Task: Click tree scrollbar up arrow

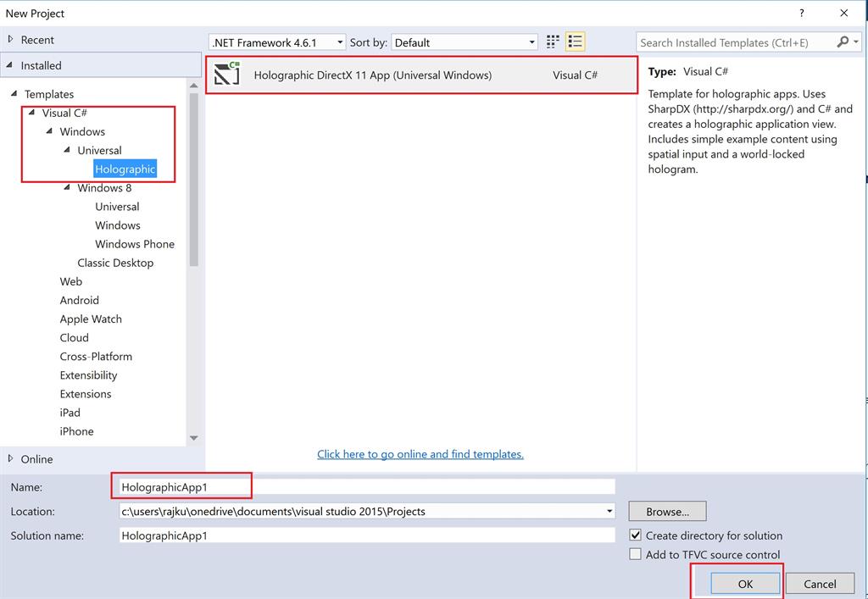Action: click(193, 86)
